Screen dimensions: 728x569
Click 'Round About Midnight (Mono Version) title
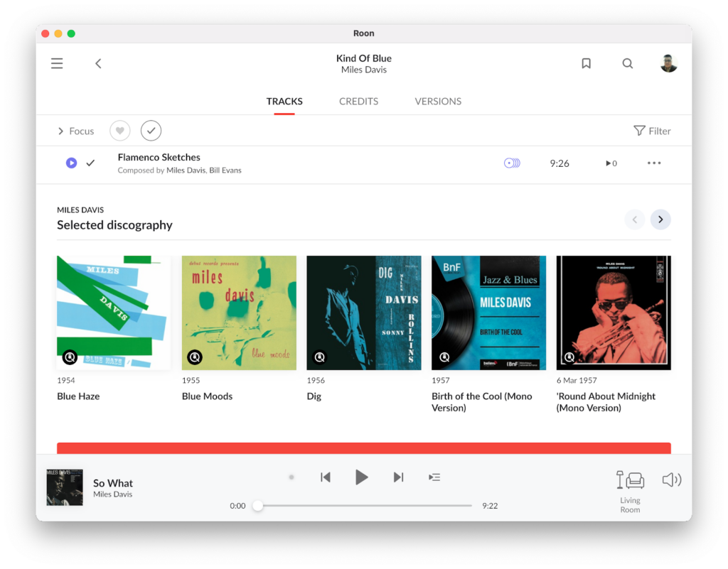(606, 402)
